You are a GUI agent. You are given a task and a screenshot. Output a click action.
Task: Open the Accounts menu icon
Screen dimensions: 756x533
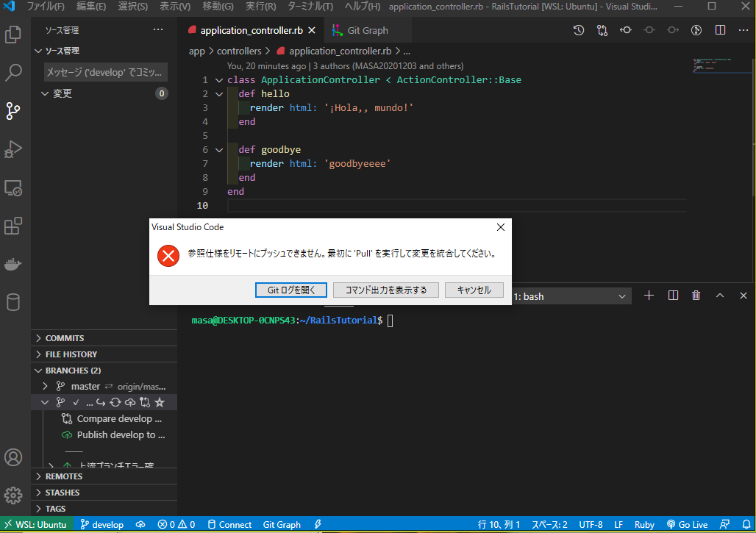pos(13,457)
